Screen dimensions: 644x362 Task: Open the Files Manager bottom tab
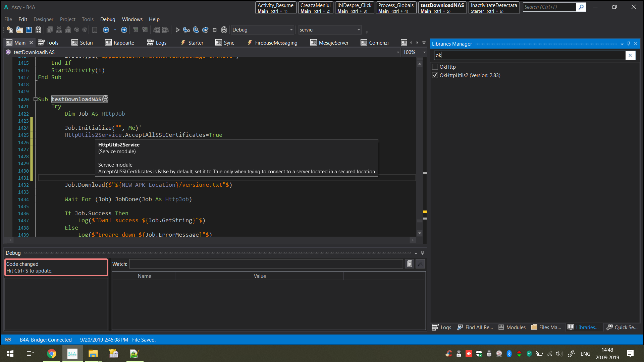[x=546, y=327]
